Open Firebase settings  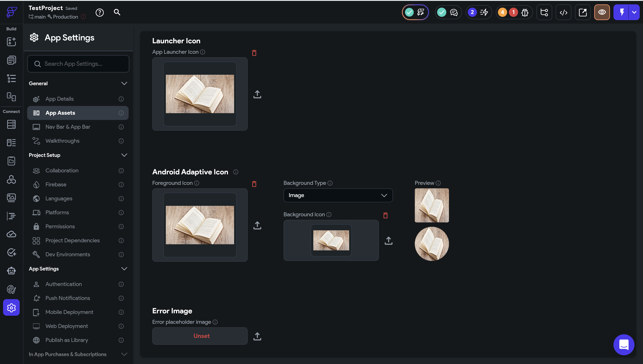pyautogui.click(x=56, y=184)
